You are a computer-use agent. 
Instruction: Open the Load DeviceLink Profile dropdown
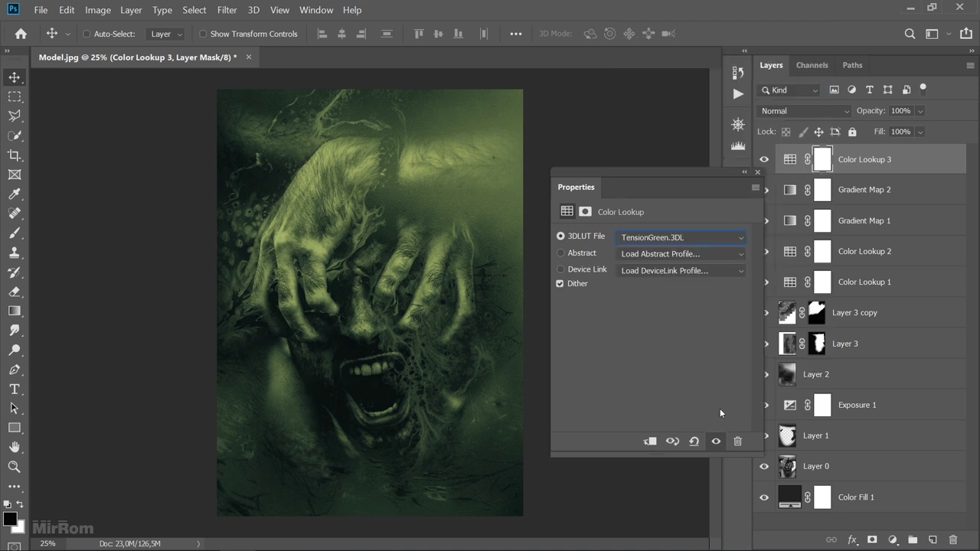pos(681,271)
